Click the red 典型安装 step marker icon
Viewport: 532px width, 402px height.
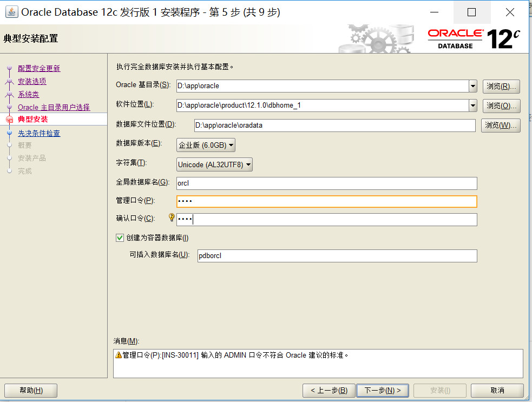[x=10, y=119]
